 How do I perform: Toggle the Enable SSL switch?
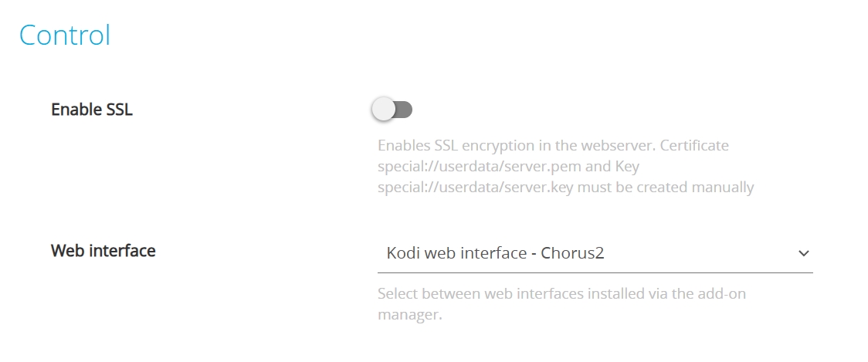coord(392,110)
